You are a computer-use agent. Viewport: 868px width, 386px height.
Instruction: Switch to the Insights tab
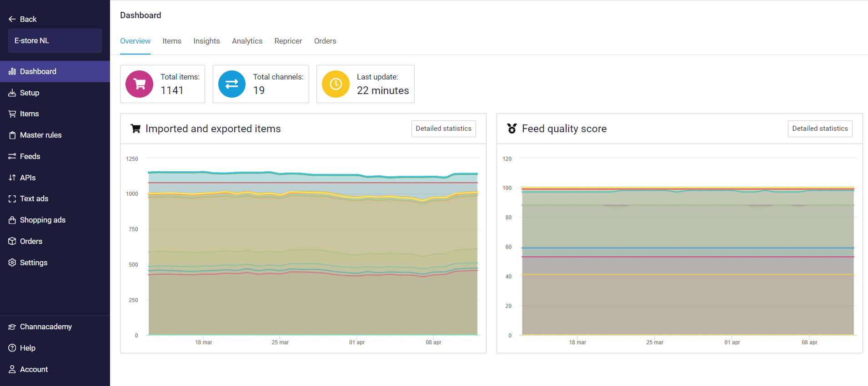(x=206, y=41)
